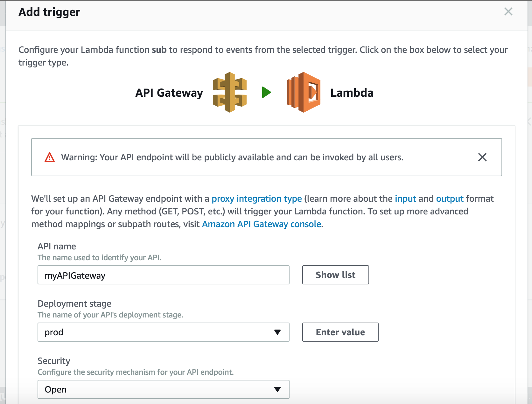
Task: Open the Deployment stage dropdown
Action: point(163,332)
